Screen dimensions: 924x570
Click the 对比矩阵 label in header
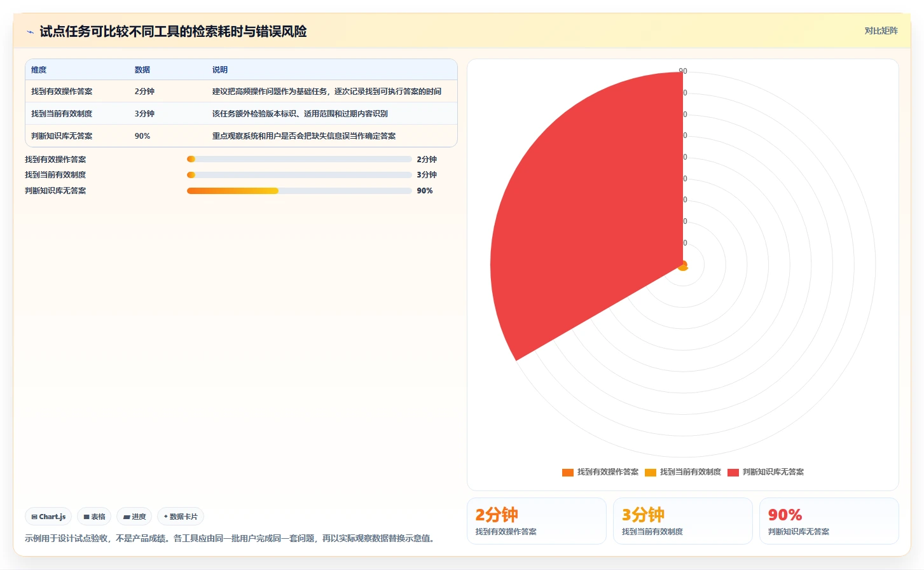pos(881,31)
